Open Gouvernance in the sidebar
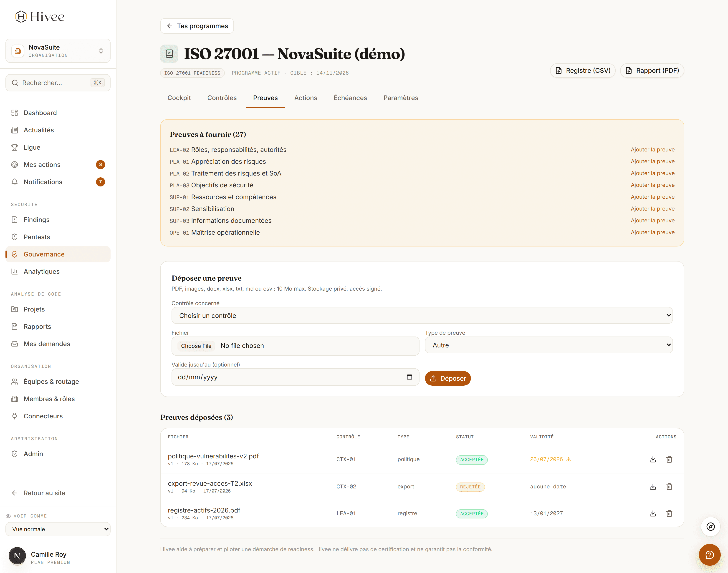 58,254
